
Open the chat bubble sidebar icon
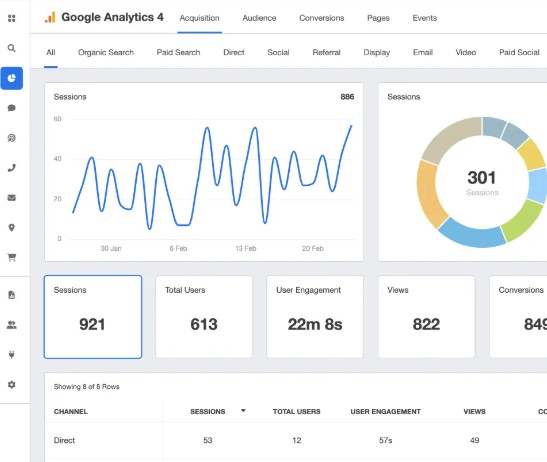(12, 108)
